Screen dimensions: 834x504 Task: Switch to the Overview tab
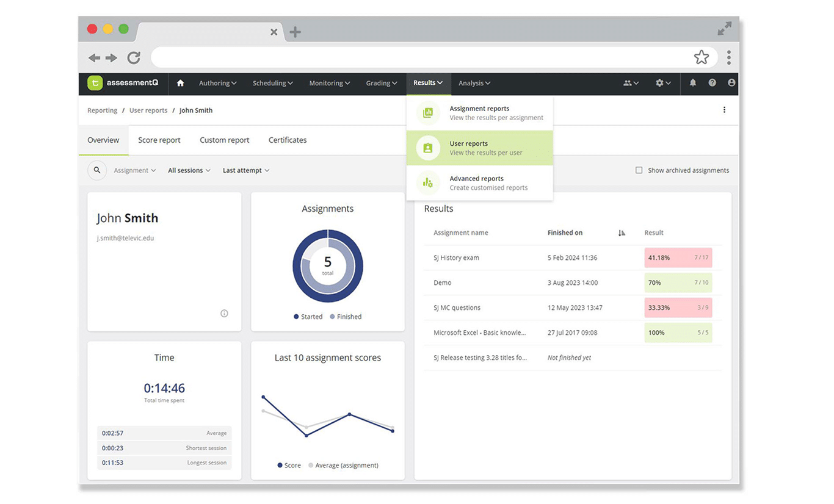103,140
